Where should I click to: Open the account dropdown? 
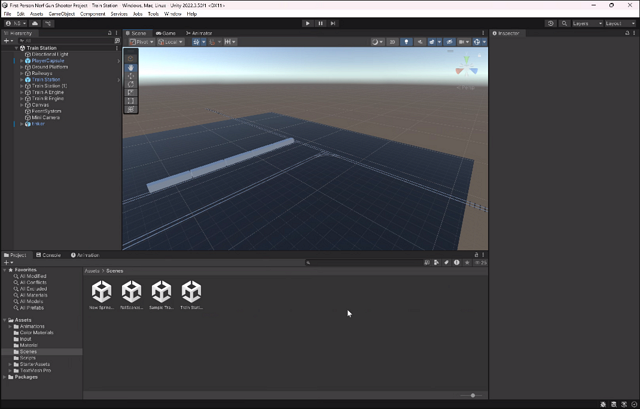click(16, 23)
